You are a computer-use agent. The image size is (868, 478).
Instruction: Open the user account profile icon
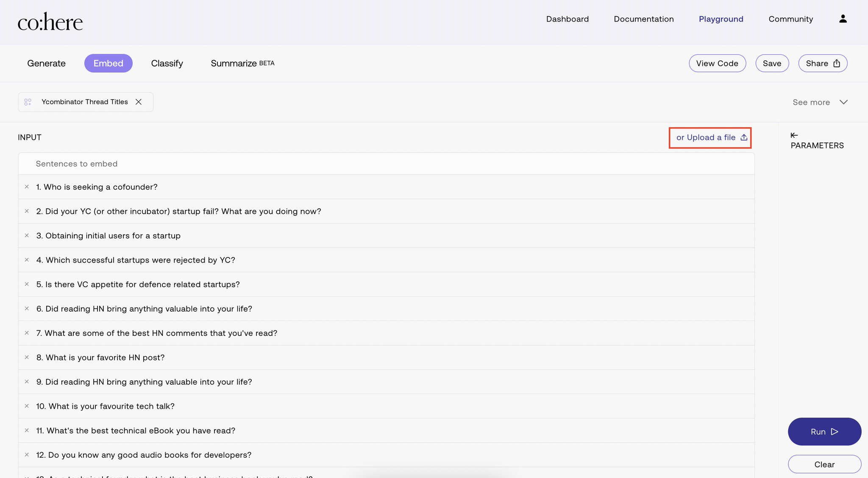843,19
